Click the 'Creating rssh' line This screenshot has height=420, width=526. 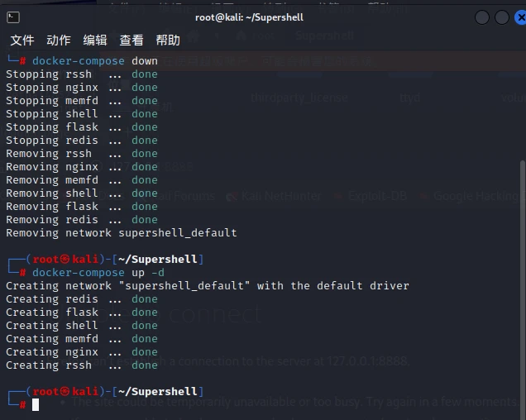tap(82, 365)
